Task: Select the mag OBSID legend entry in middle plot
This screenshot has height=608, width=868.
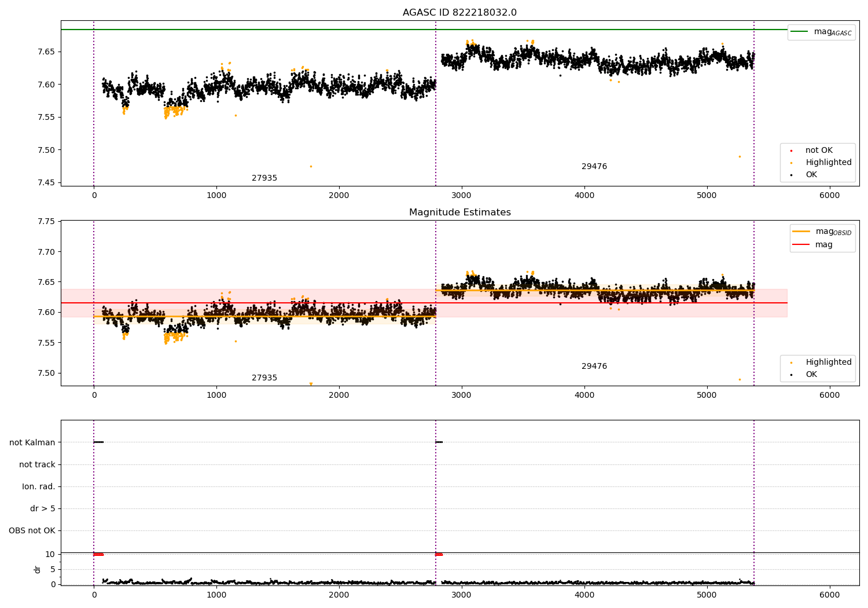Action: [822, 232]
